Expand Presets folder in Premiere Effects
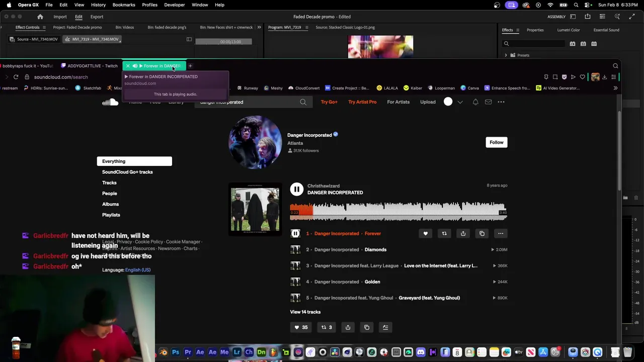This screenshot has width=644, height=362. pyautogui.click(x=506, y=55)
